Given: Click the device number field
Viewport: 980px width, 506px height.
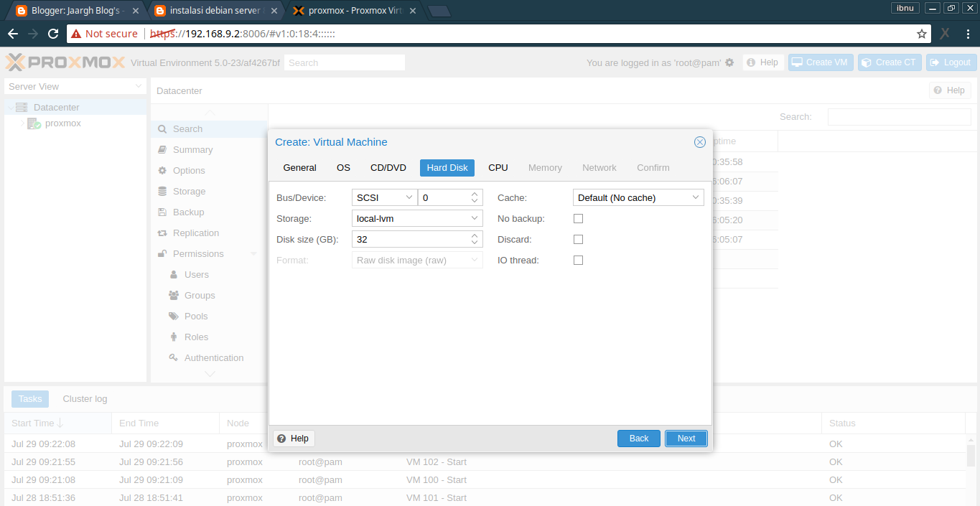Looking at the screenshot, I should pyautogui.click(x=444, y=197).
